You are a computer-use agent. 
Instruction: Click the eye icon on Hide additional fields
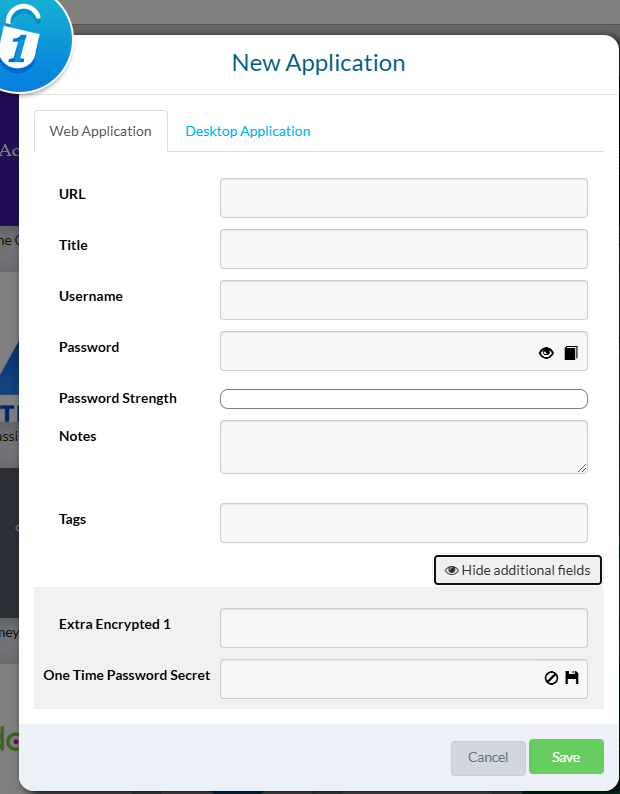(451, 570)
